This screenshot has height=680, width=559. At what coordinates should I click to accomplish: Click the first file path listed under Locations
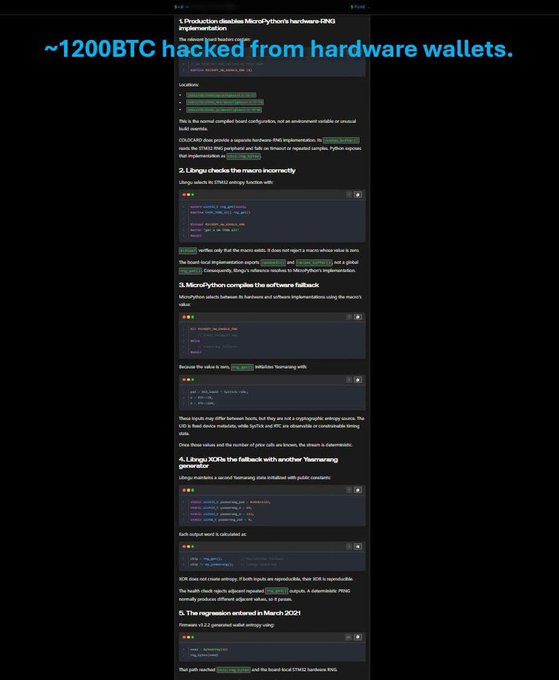(221, 95)
